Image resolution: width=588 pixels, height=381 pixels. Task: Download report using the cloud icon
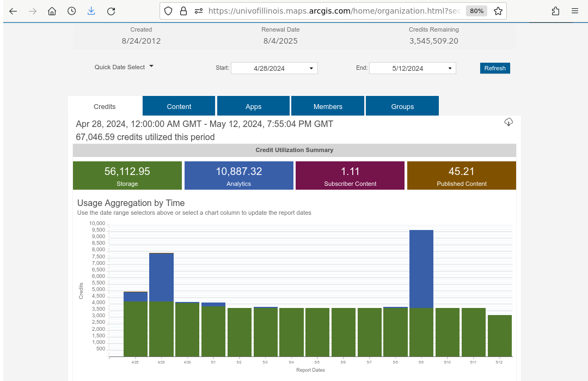point(509,122)
